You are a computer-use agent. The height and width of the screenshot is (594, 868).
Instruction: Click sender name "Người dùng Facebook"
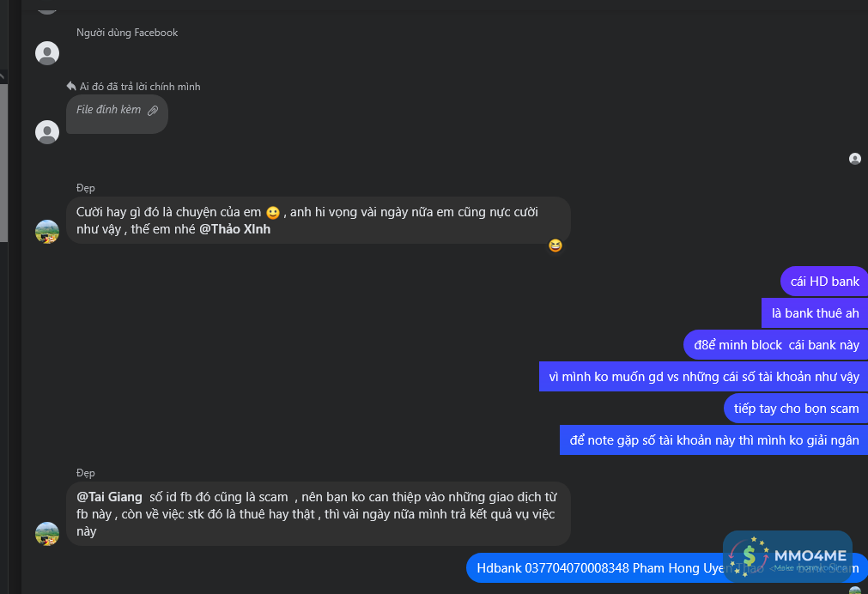127,33
